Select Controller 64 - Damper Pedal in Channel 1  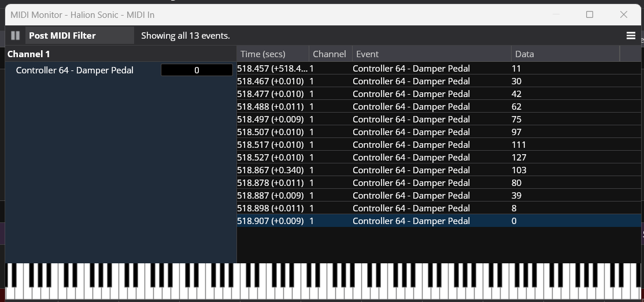pos(75,70)
